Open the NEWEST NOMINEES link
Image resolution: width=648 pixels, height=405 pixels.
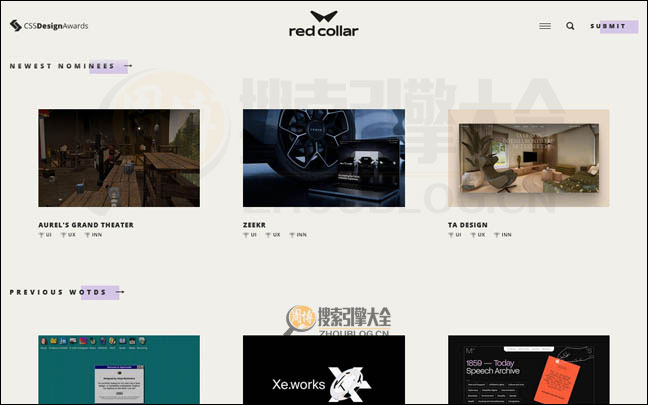point(62,66)
